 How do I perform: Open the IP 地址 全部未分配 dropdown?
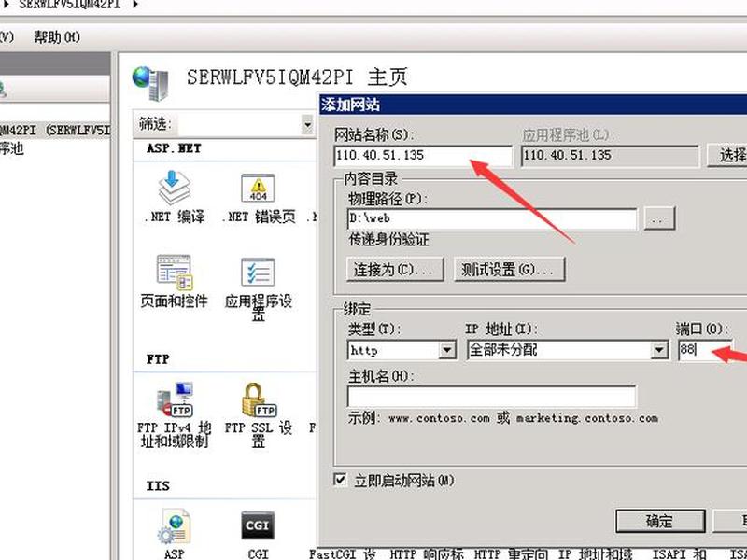tap(659, 351)
